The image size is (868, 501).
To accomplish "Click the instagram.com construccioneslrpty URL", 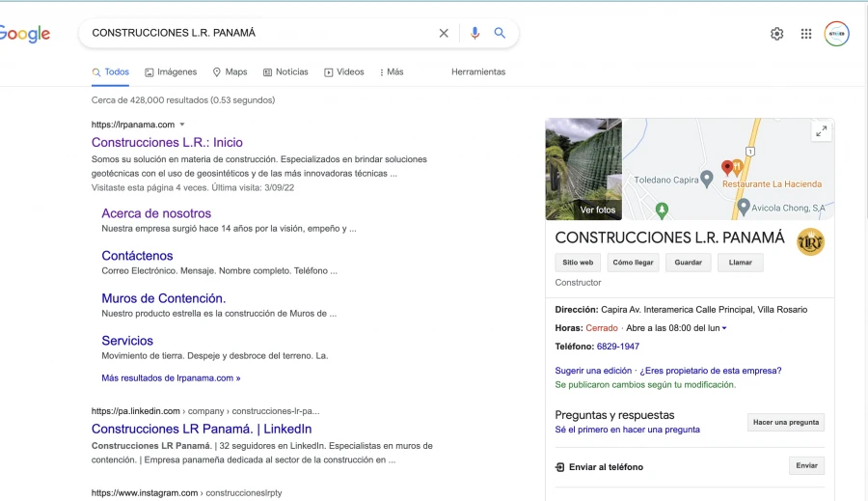I will (x=186, y=492).
